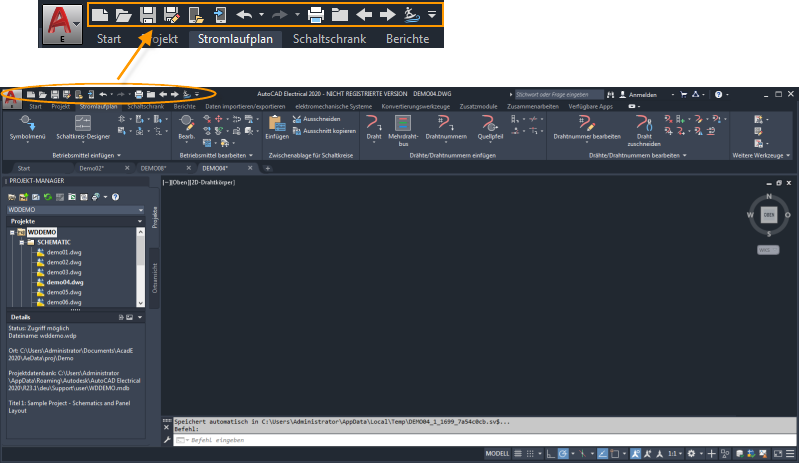Screen dimensions: 799x463
Task: Expand Weitere Werkzeuge panel dropdown
Action: click(788, 155)
